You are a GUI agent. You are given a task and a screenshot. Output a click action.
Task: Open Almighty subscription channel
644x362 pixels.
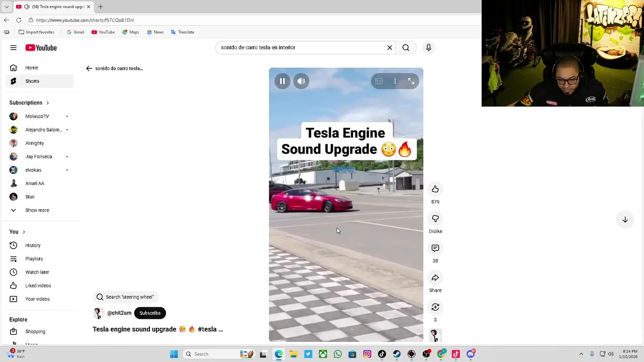click(40, 143)
